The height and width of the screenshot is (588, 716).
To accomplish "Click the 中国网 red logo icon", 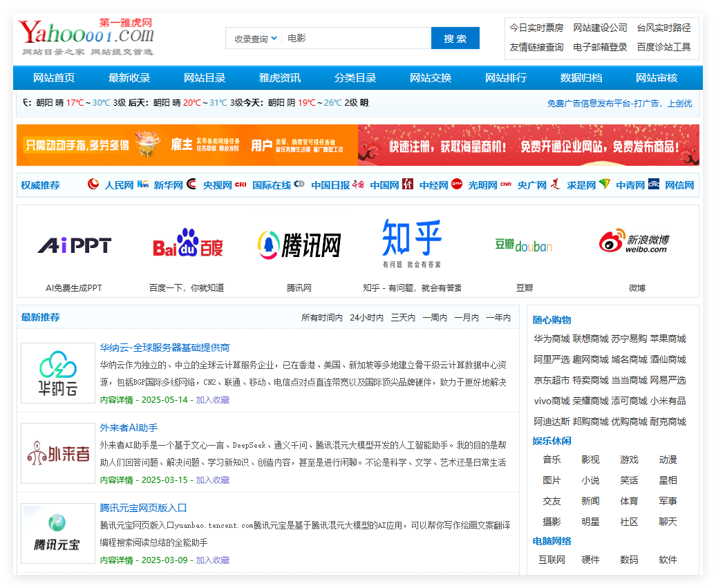I will pos(358,184).
